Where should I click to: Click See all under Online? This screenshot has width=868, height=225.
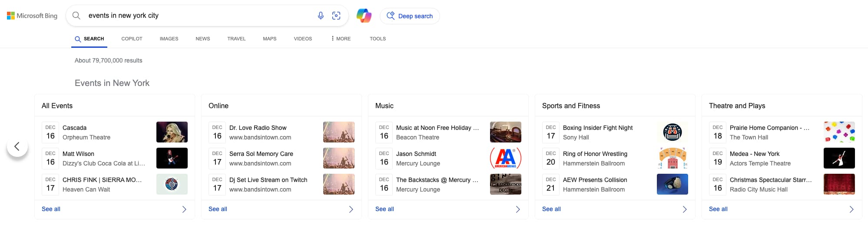coord(218,209)
